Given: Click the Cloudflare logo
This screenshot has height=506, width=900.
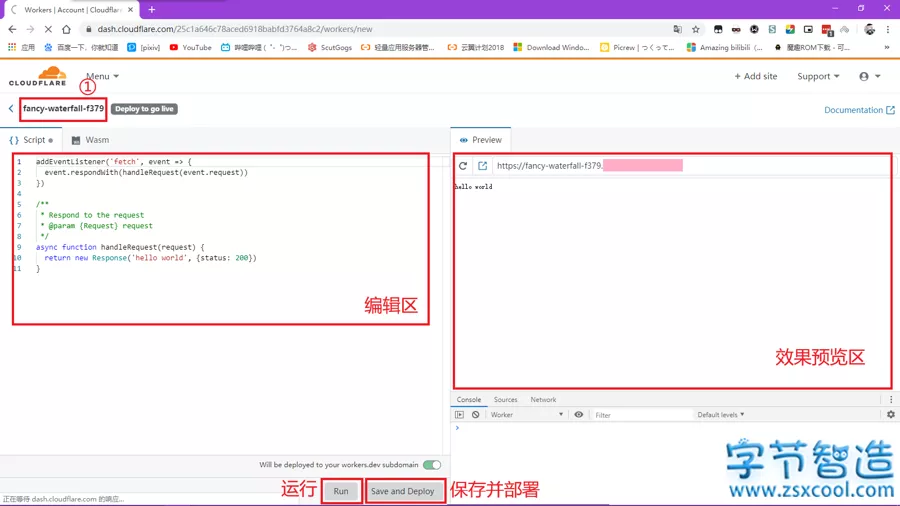Looking at the screenshot, I should pos(38,76).
